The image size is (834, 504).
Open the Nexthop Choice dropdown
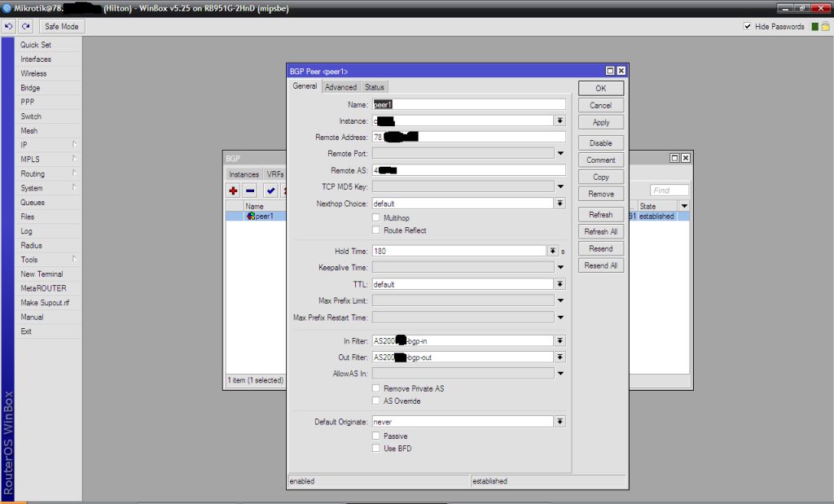(x=560, y=204)
